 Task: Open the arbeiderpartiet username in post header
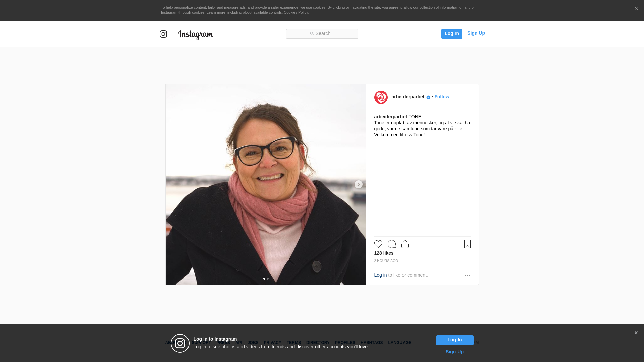(408, 97)
